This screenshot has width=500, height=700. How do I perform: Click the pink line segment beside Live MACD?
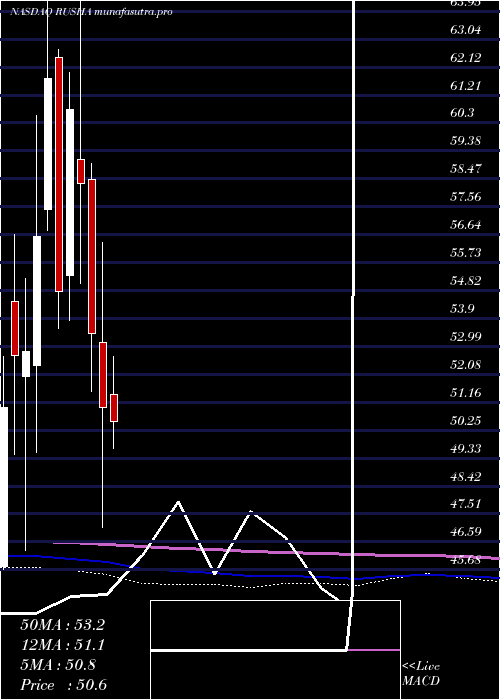click(374, 650)
